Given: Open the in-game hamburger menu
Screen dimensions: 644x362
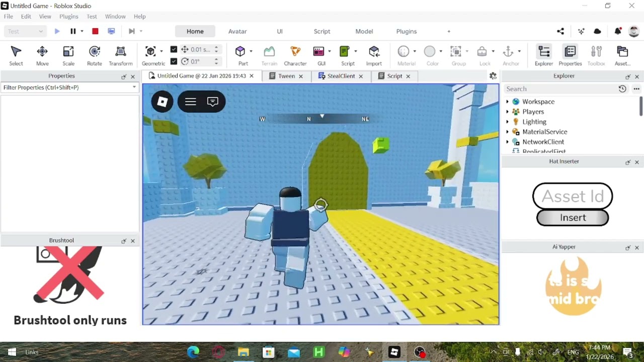Looking at the screenshot, I should coord(190,102).
